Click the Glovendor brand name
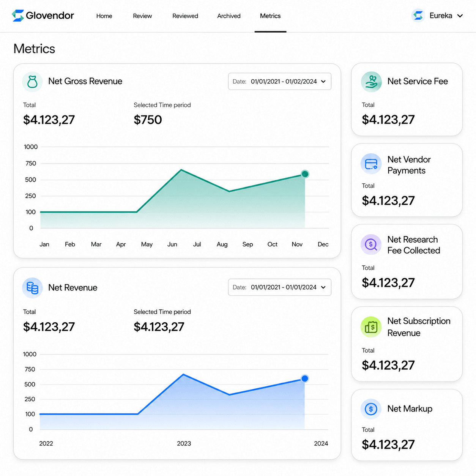 [x=50, y=16]
